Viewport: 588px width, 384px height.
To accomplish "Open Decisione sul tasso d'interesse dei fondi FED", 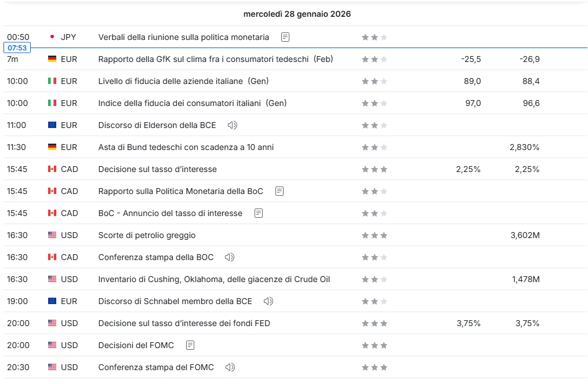I will pyautogui.click(x=184, y=323).
